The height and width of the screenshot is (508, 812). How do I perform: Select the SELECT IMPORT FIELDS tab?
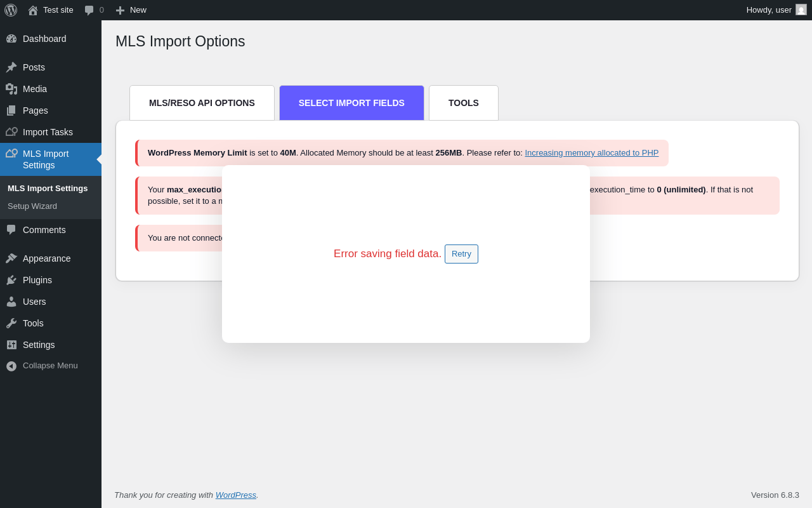[351, 103]
